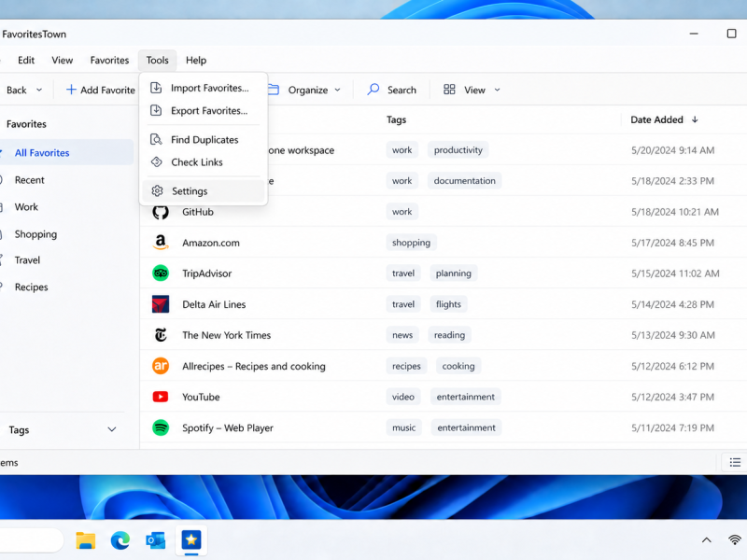Click date '5/15/2024 11:02 AM'
This screenshot has width=747, height=560.
(675, 273)
